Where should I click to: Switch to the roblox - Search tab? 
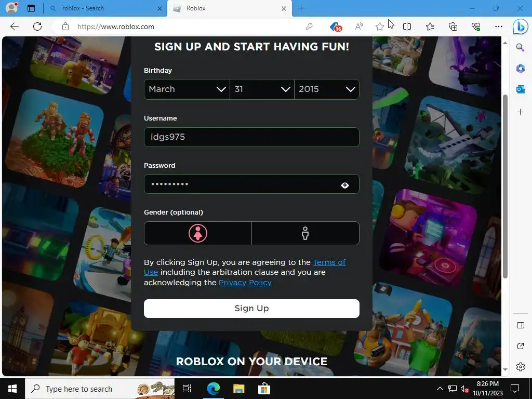105,8
